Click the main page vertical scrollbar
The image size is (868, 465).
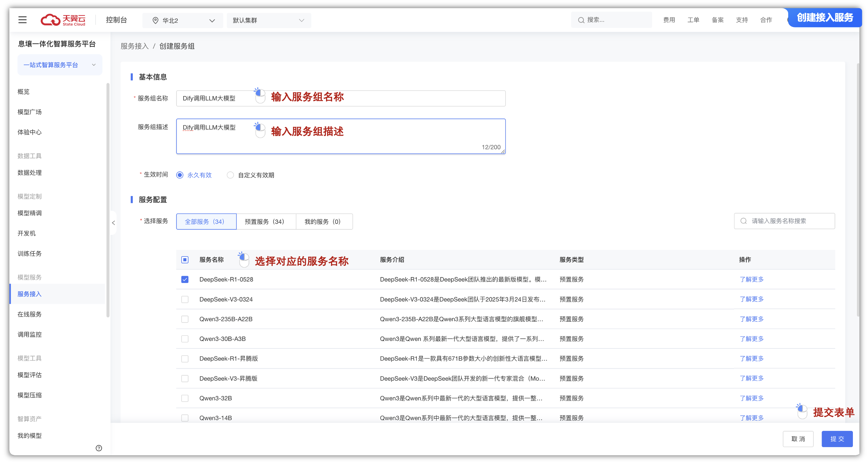pos(858,191)
